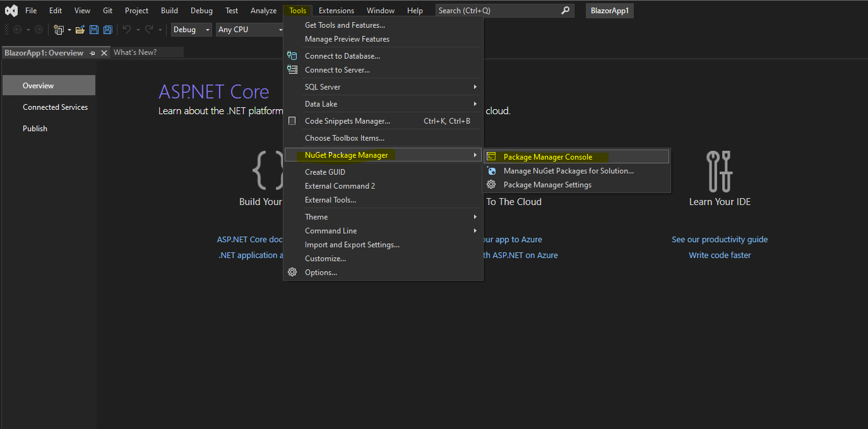This screenshot has height=429, width=868.
Task: Click into the Search (Ctrl+Q) box
Action: [x=497, y=10]
